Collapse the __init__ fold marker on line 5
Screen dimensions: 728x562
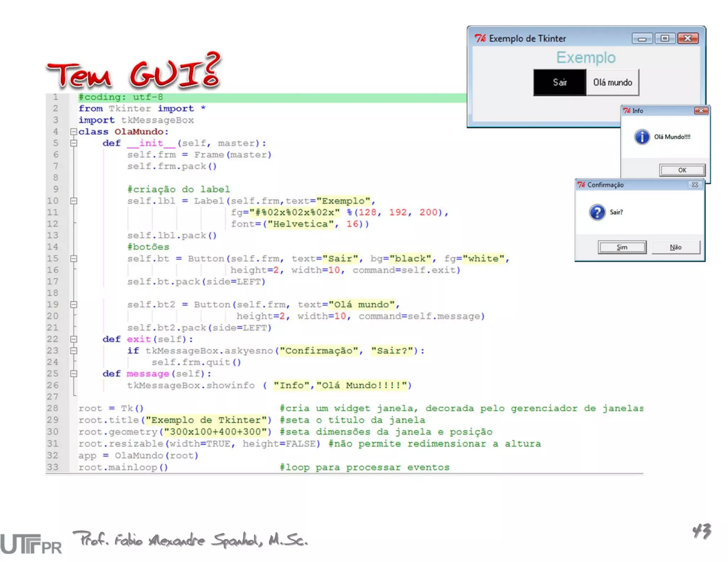pos(74,143)
